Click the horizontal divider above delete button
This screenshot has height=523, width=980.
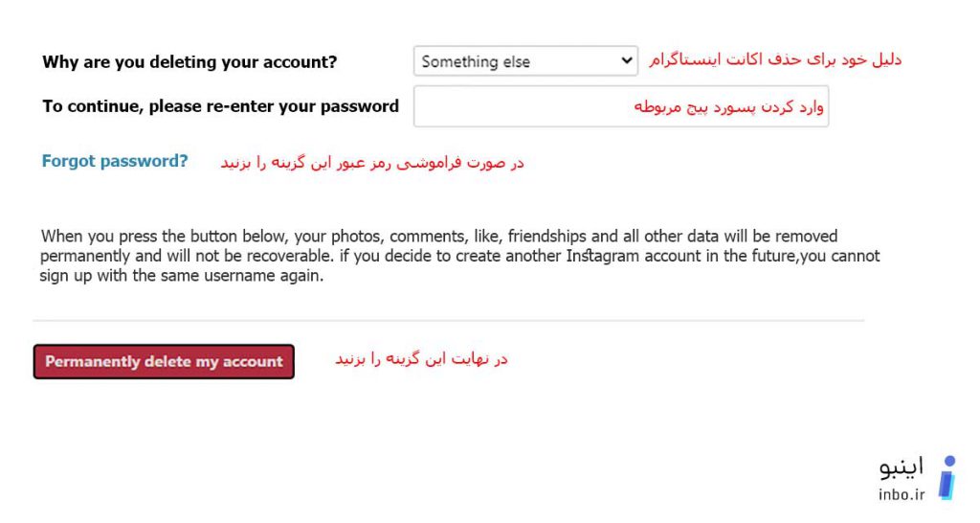[449, 321]
